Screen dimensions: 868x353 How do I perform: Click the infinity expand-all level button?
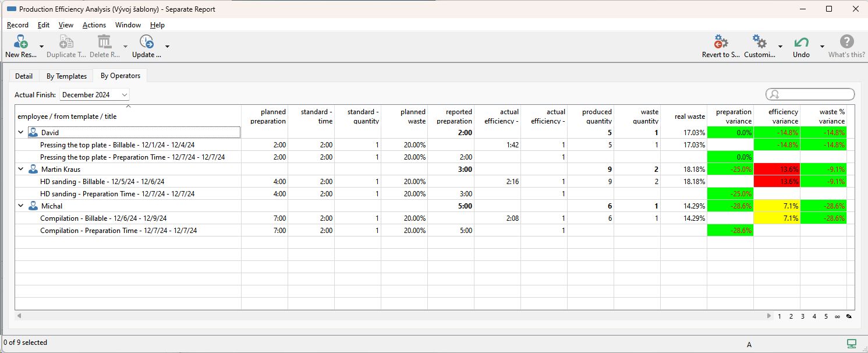click(837, 316)
